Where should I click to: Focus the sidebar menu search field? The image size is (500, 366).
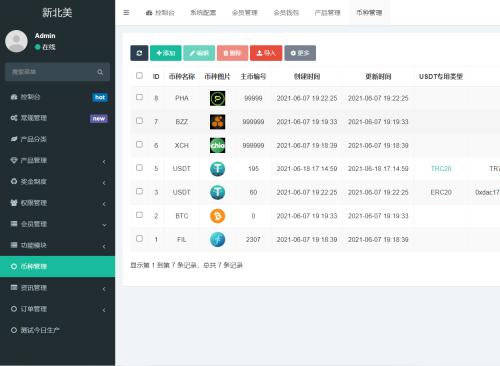pos(57,72)
